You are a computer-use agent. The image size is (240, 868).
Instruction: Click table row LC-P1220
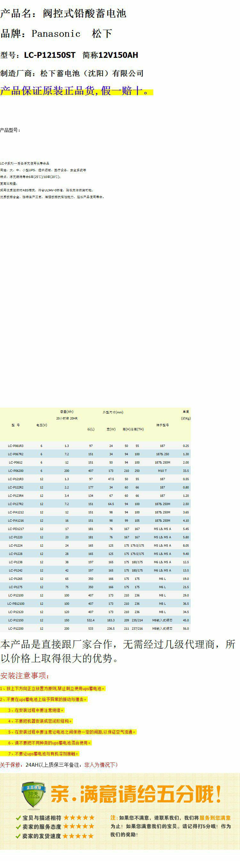pyautogui.click(x=95, y=537)
